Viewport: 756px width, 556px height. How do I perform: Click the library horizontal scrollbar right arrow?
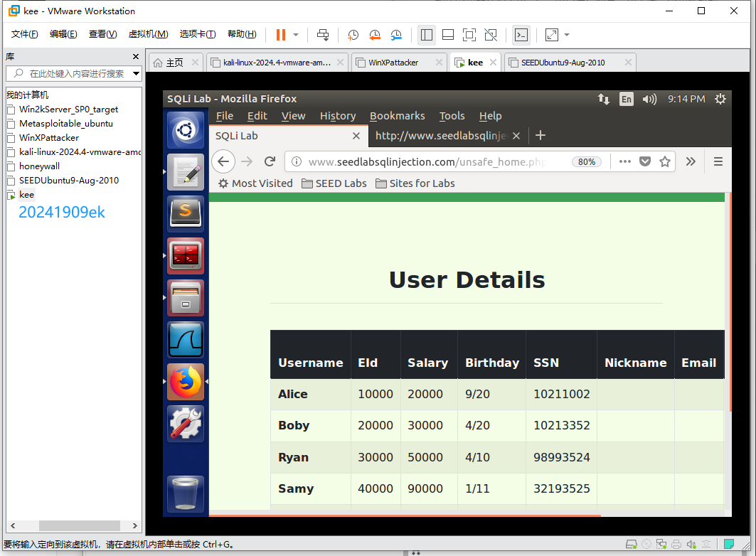[135, 525]
